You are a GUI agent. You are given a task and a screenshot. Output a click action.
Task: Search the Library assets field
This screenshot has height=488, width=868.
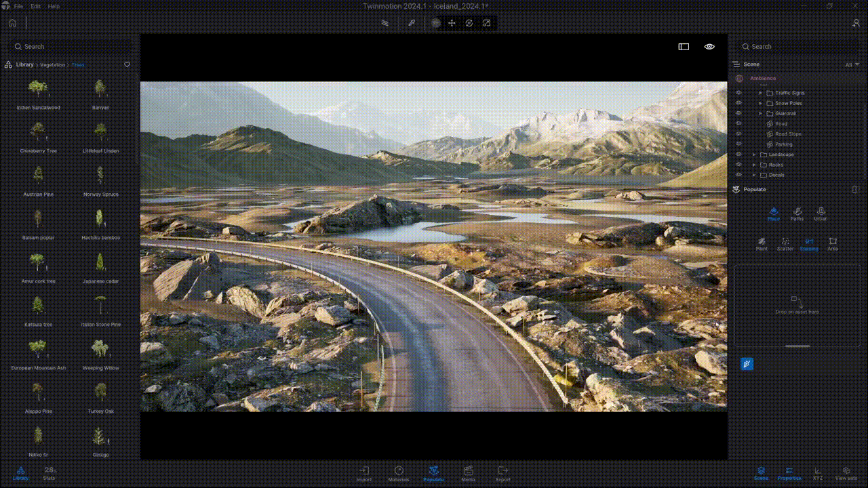pyautogui.click(x=70, y=47)
